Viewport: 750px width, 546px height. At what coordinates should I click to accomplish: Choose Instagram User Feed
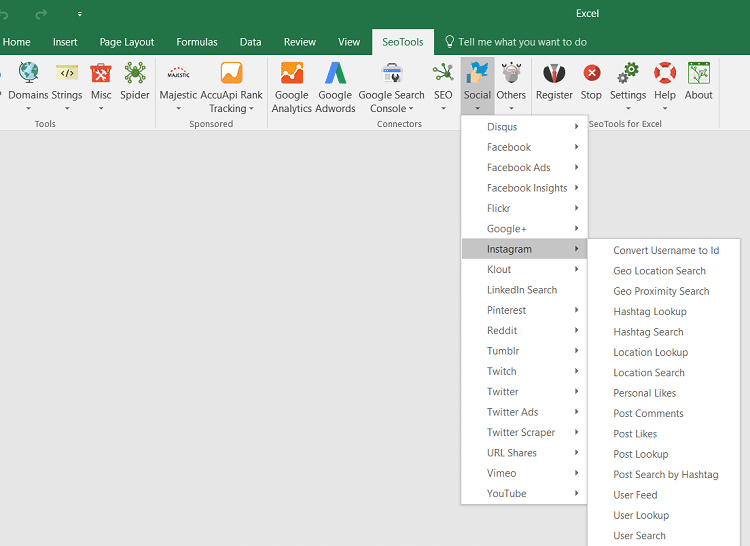[664, 495]
